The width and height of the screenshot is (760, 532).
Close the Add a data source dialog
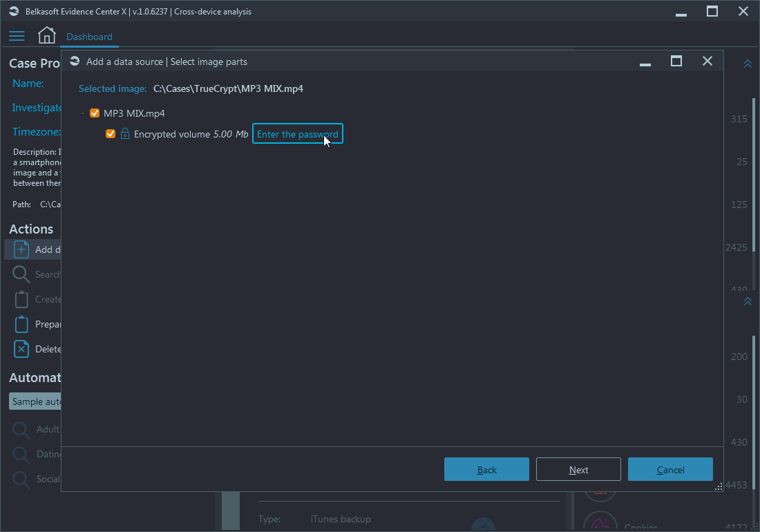pos(707,61)
